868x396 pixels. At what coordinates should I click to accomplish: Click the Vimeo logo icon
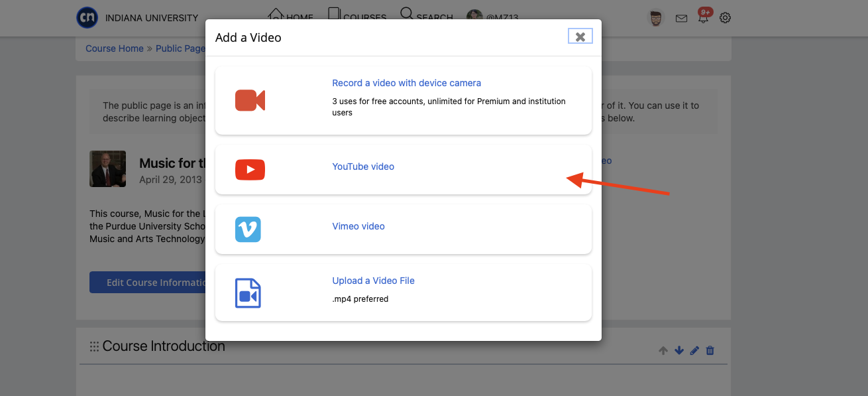click(248, 230)
